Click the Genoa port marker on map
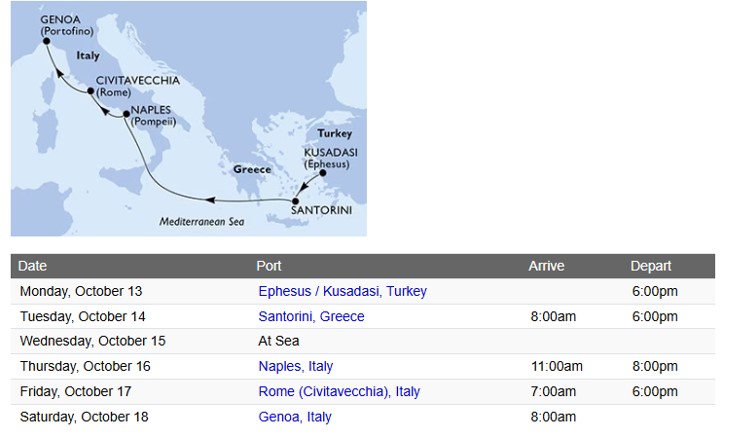The height and width of the screenshot is (434, 746). coord(33,41)
